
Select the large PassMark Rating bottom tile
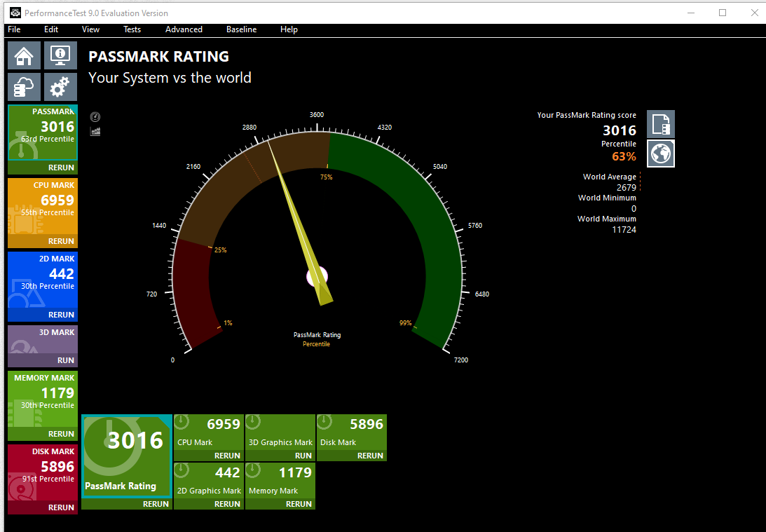tap(127, 456)
